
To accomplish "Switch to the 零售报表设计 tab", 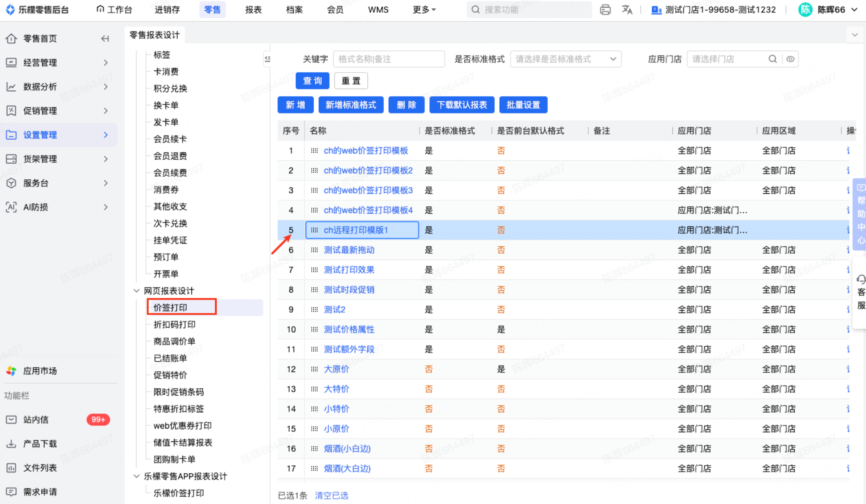I will coord(154,35).
